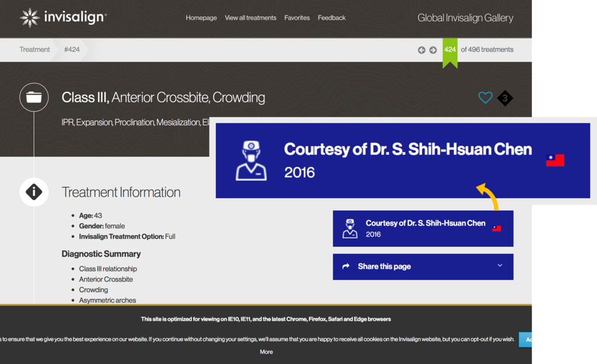Click the 'Diagnostic Summary' heading
597x364 pixels.
click(101, 254)
